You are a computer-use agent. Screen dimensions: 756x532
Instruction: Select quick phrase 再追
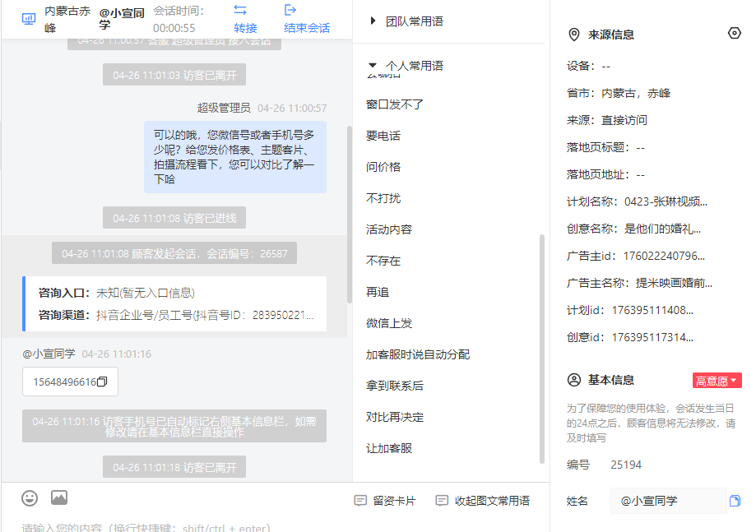coord(377,292)
